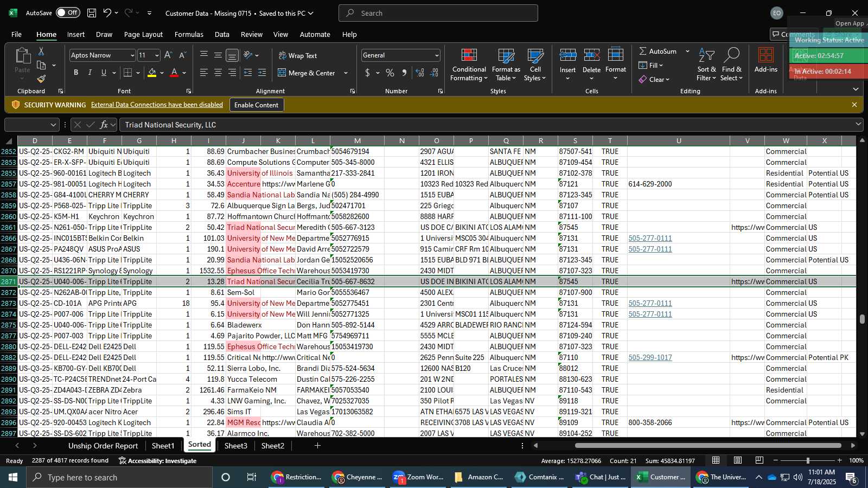Click the Insert Function fx icon
Viewport: 868px width, 488px height.
[104, 125]
